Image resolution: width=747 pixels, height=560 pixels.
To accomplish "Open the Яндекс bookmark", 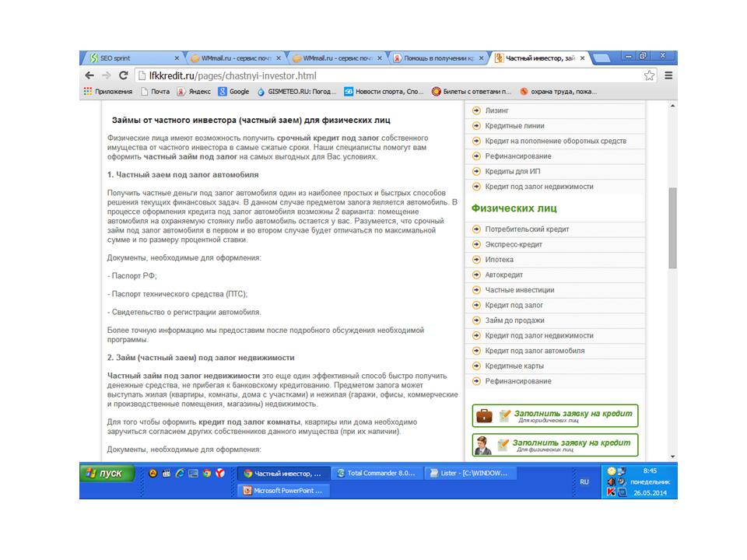I will (x=194, y=92).
